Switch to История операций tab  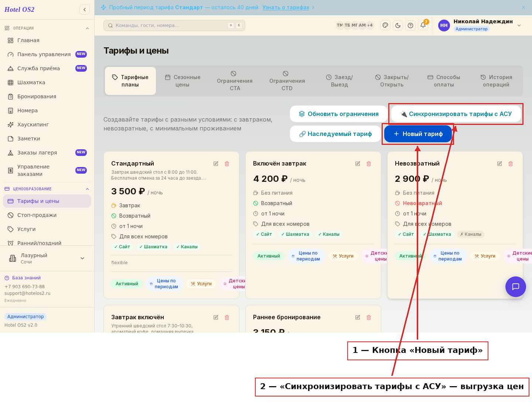click(x=496, y=81)
